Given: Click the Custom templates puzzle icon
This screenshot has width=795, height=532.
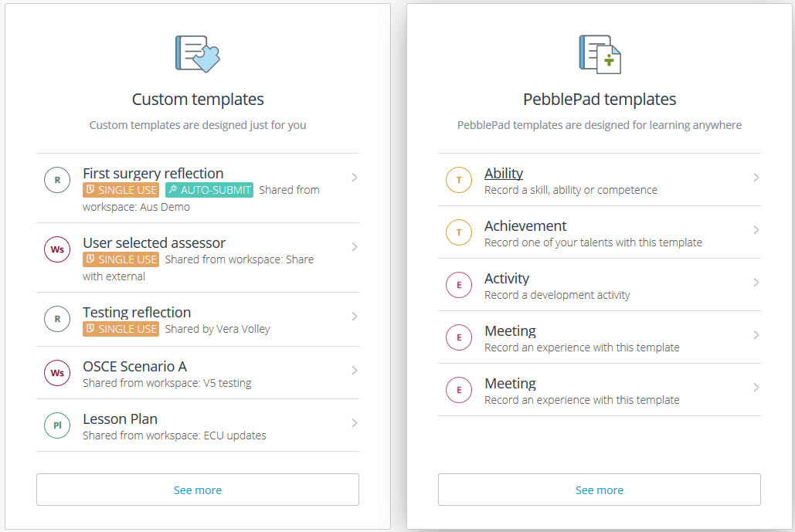Looking at the screenshot, I should coord(198,53).
